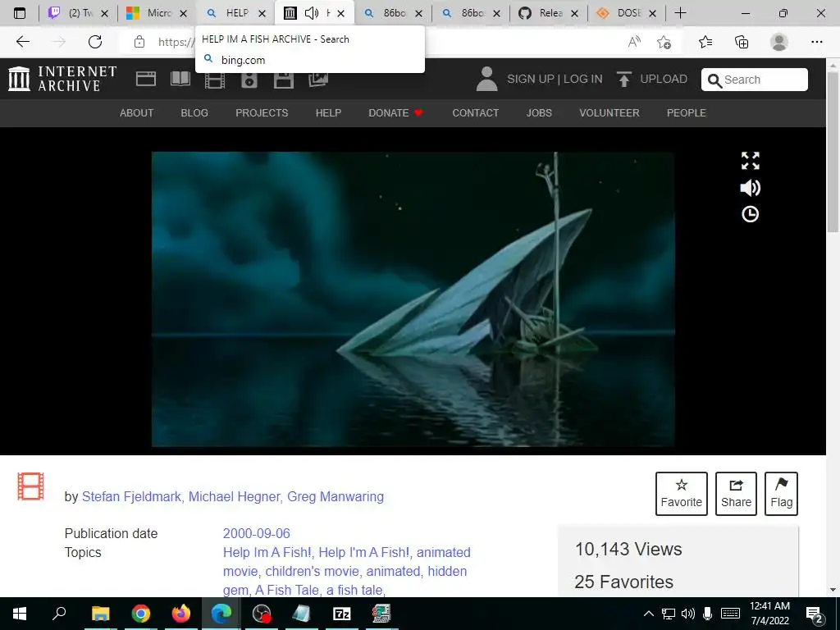Image resolution: width=840 pixels, height=630 pixels.
Task: Click the LOG IN link
Action: [x=583, y=80]
